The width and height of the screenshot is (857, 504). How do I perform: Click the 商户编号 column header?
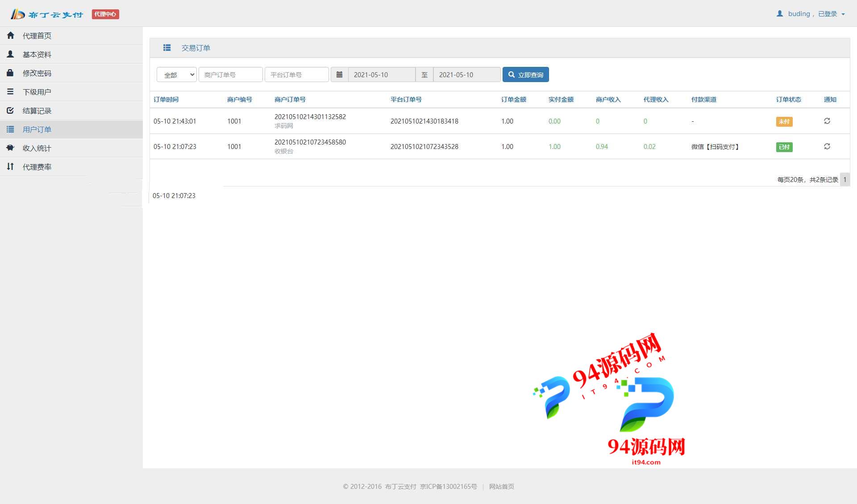(240, 99)
